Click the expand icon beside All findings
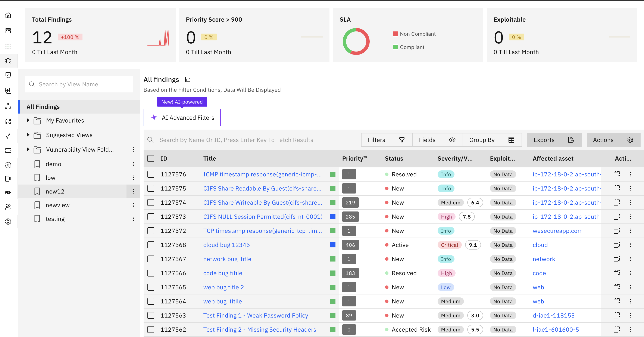Screen dimensions: 644x337 point(188,79)
